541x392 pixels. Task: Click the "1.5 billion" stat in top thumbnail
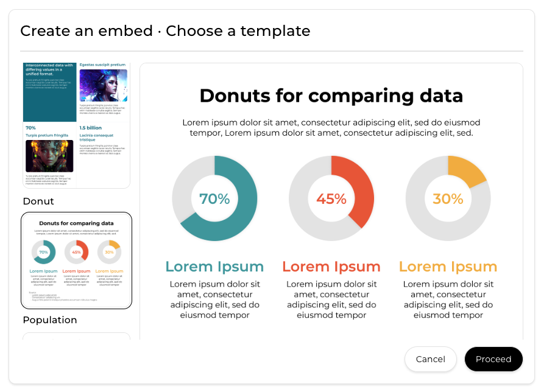pyautogui.click(x=91, y=128)
